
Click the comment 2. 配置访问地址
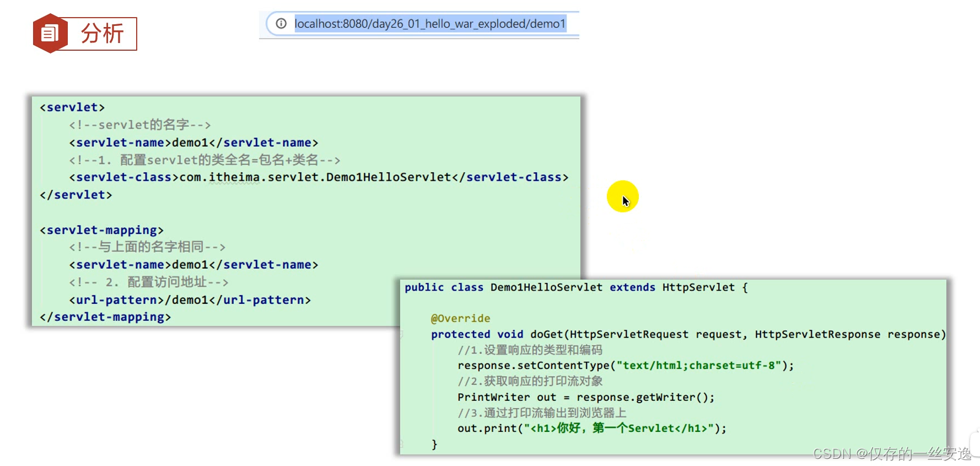149,282
